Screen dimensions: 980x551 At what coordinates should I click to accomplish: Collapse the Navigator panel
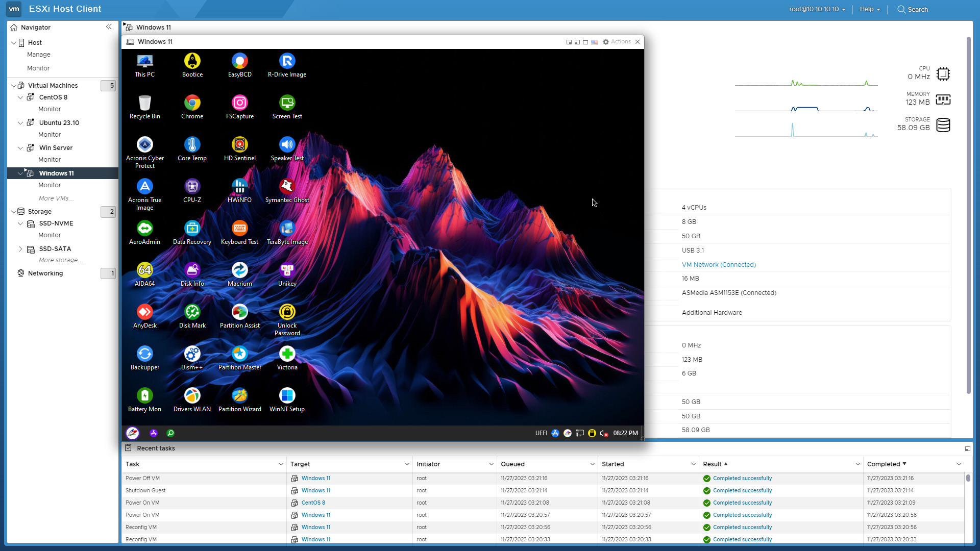109,27
